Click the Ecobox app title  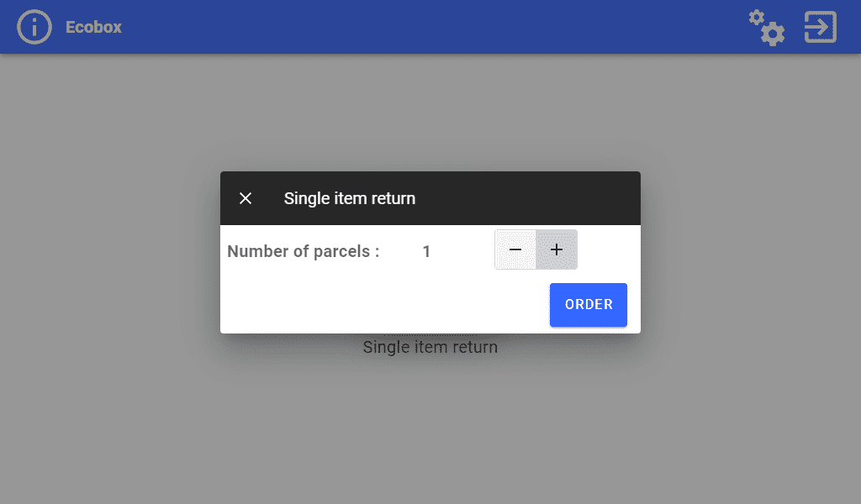click(93, 27)
